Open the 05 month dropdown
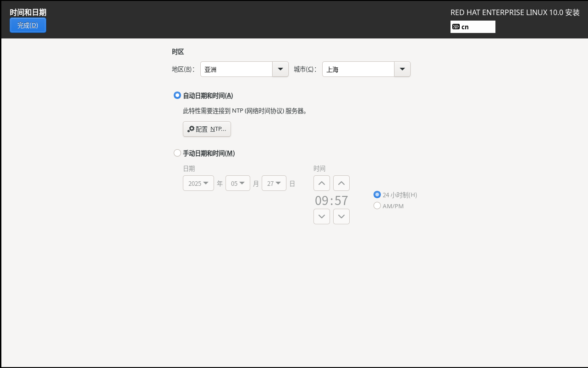The height and width of the screenshot is (368, 588). coord(238,183)
